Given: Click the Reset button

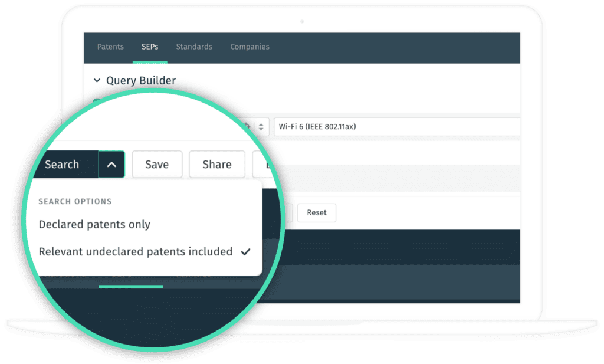Looking at the screenshot, I should pos(317,212).
